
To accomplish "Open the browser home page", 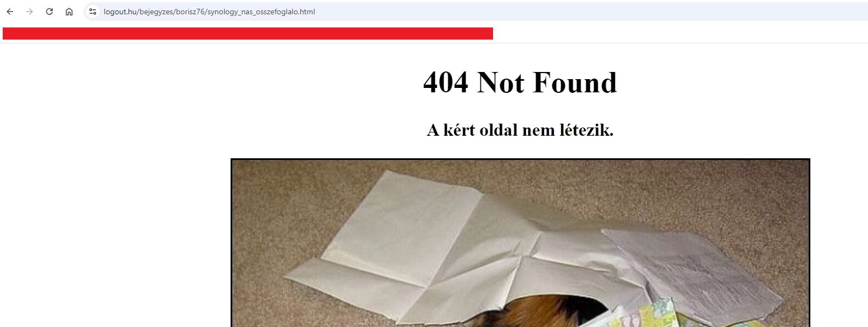I will pos(69,12).
